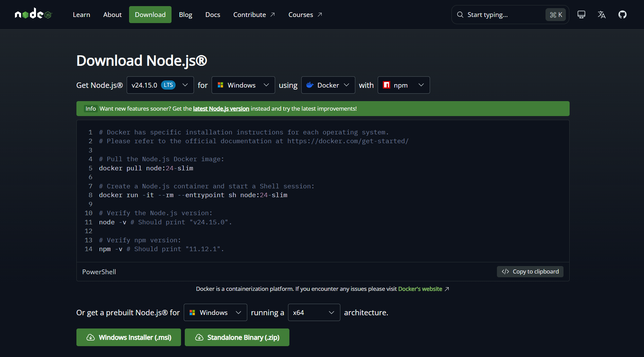Viewport: 644px width, 357px height.
Task: Open the Windows platform dropdown after 'for'
Action: [243, 85]
